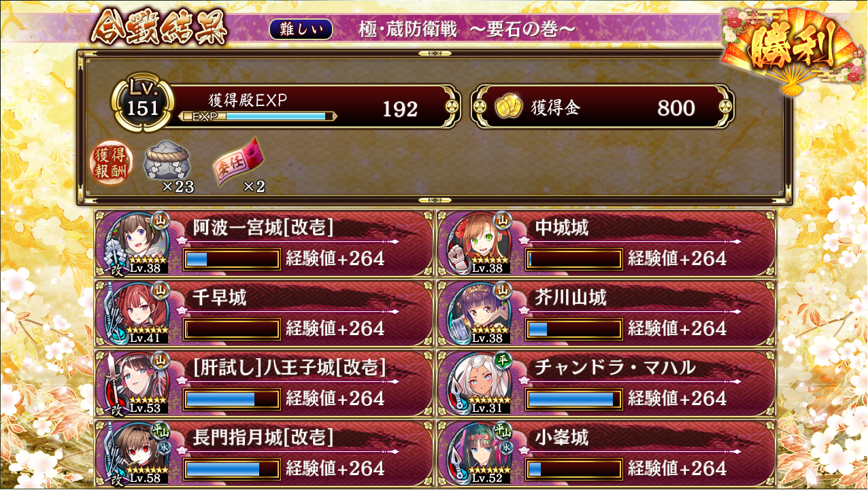Click the 中城城 character portrait
Screen dimensions: 868x490
click(478, 242)
